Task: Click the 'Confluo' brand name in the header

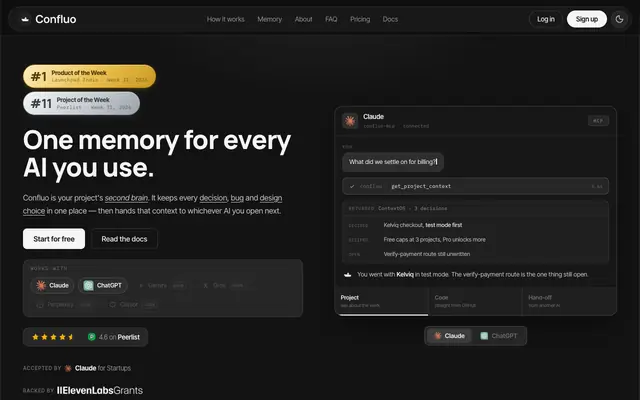Action: tap(56, 19)
